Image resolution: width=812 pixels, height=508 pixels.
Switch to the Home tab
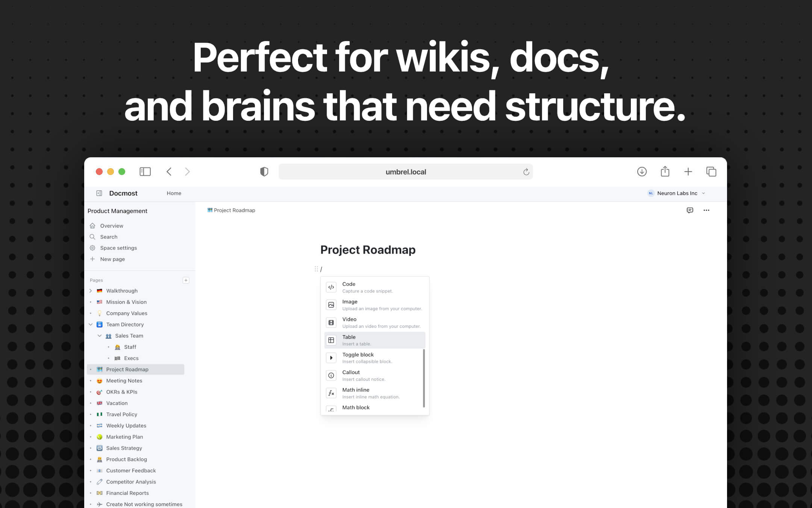174,193
